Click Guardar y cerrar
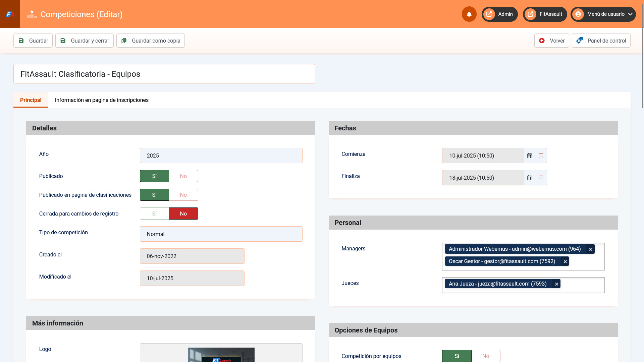This screenshot has height=362, width=644. (85, 41)
